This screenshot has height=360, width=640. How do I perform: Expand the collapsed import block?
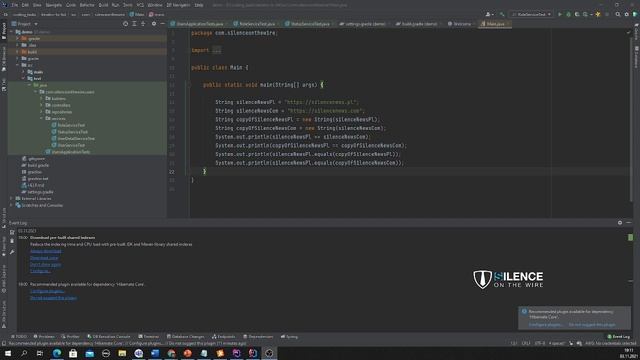(217, 50)
